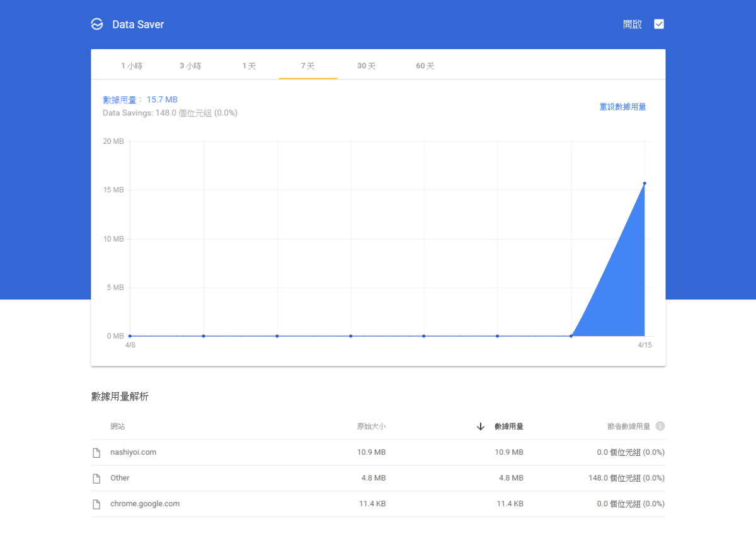This screenshot has height=541, width=756.
Task: Open the 30 天 tab
Action: point(367,66)
